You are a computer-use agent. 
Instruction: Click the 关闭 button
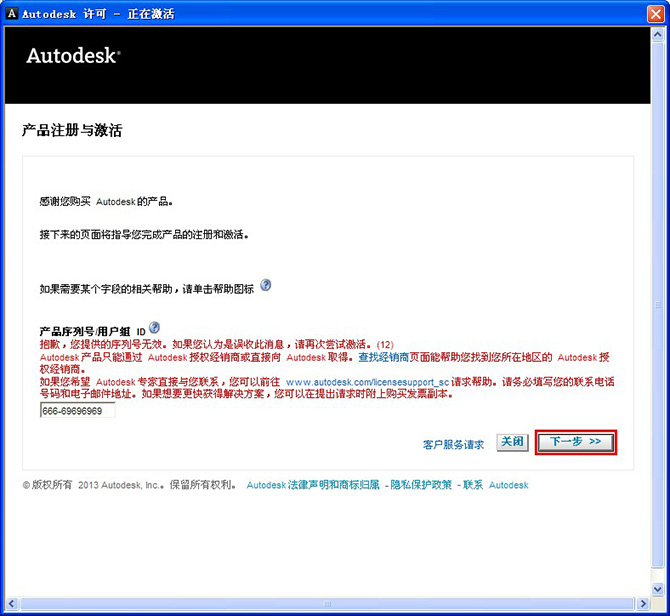click(512, 442)
